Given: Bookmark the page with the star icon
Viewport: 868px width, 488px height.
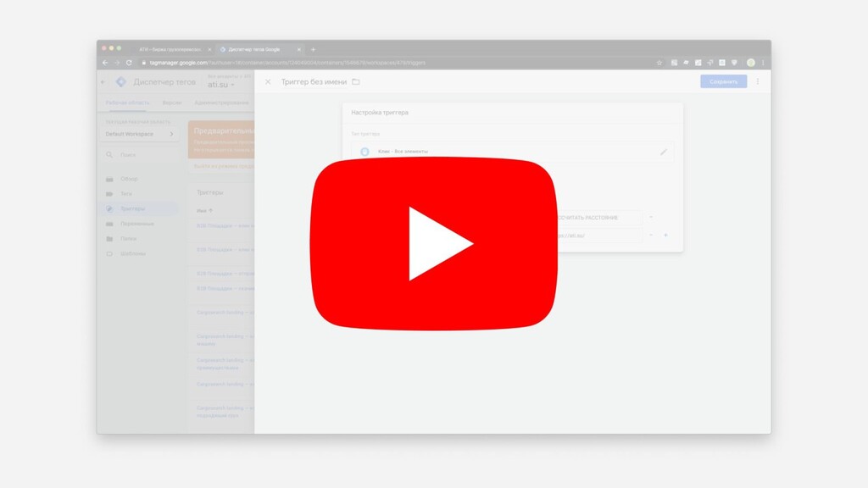Looking at the screenshot, I should [x=659, y=63].
